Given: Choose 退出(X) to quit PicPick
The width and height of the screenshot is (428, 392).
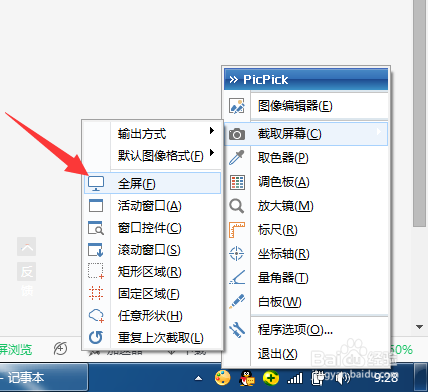Looking at the screenshot, I should [x=306, y=354].
